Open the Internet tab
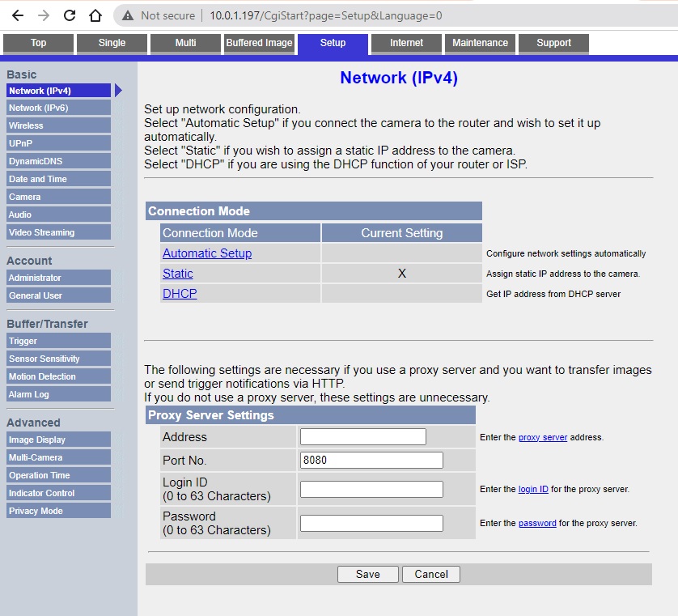Screen dimensions: 678x616 click(406, 43)
